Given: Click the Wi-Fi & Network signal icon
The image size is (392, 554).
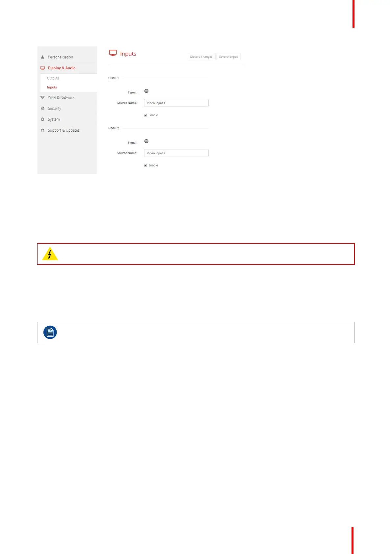Looking at the screenshot, I should tap(42, 97).
